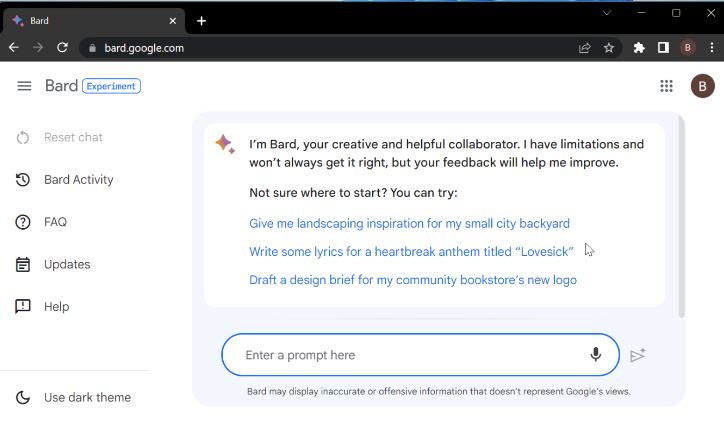Click the Help feedback icon
This screenshot has height=421, width=724.
click(x=23, y=307)
